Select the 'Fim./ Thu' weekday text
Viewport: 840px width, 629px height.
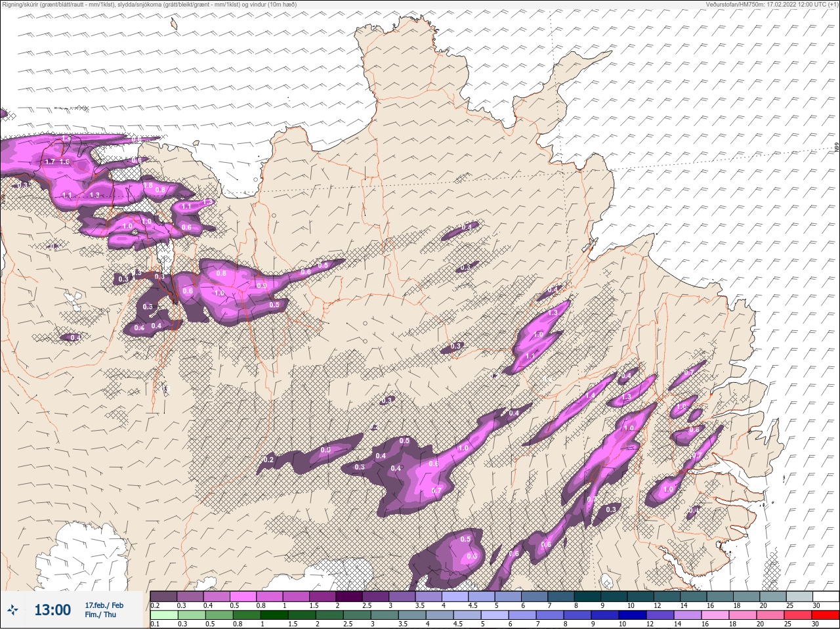point(100,615)
